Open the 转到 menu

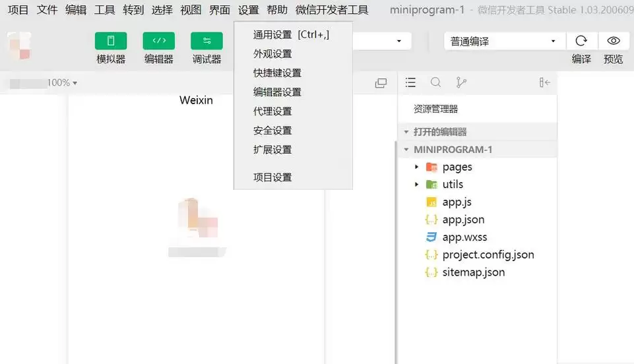pos(133,10)
